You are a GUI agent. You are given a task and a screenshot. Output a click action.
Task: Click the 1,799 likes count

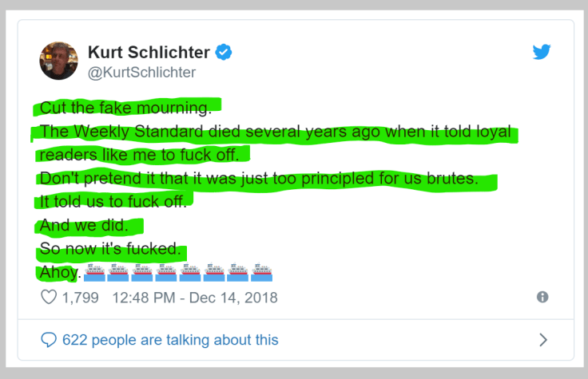[x=81, y=298]
